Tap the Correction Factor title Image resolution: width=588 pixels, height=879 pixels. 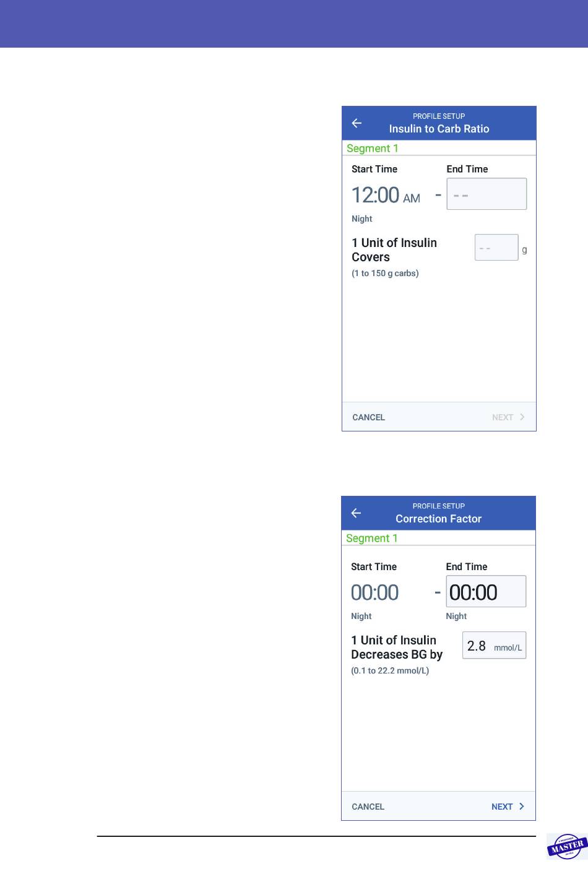438,519
